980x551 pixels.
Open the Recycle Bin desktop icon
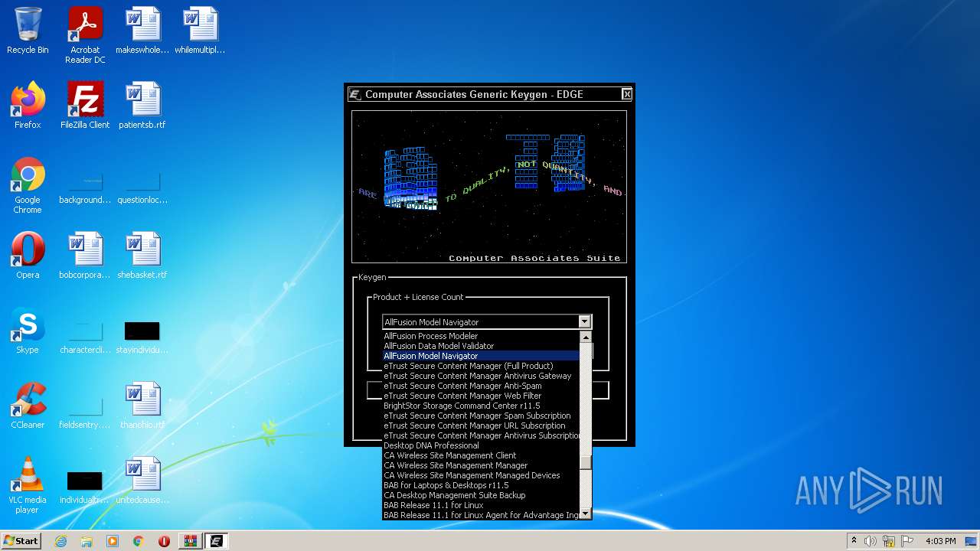28,31
